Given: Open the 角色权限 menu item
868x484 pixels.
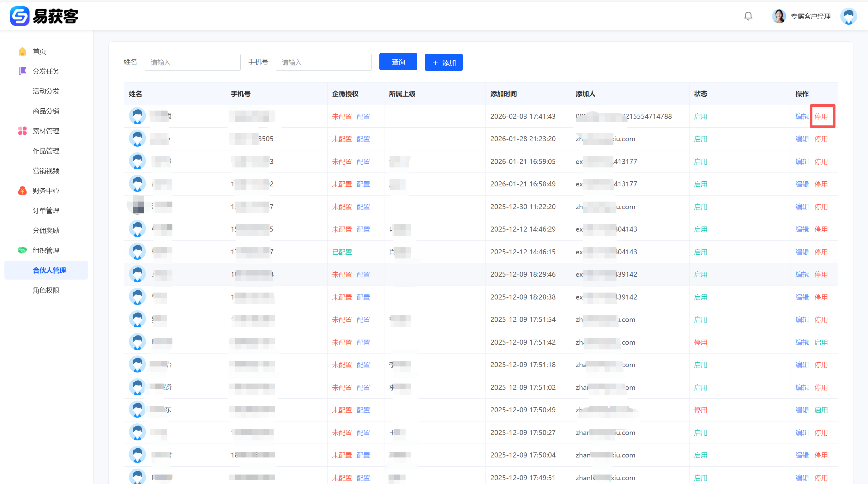Looking at the screenshot, I should tap(46, 290).
